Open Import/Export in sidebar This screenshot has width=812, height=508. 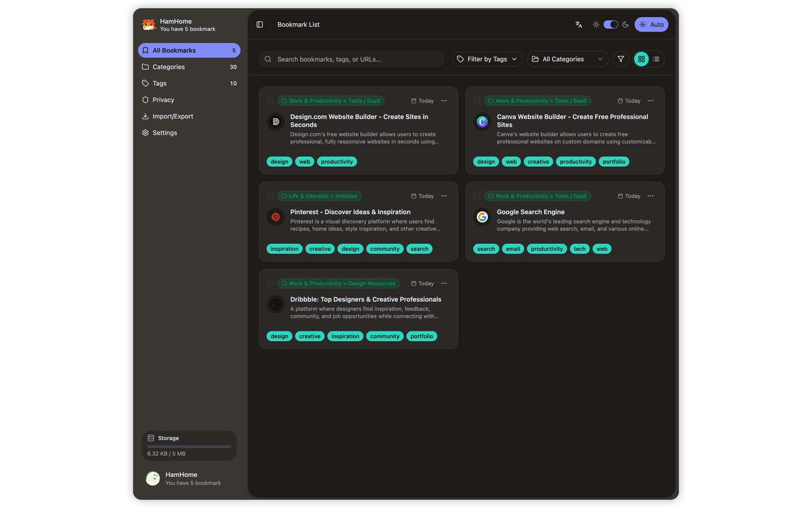tap(189, 116)
